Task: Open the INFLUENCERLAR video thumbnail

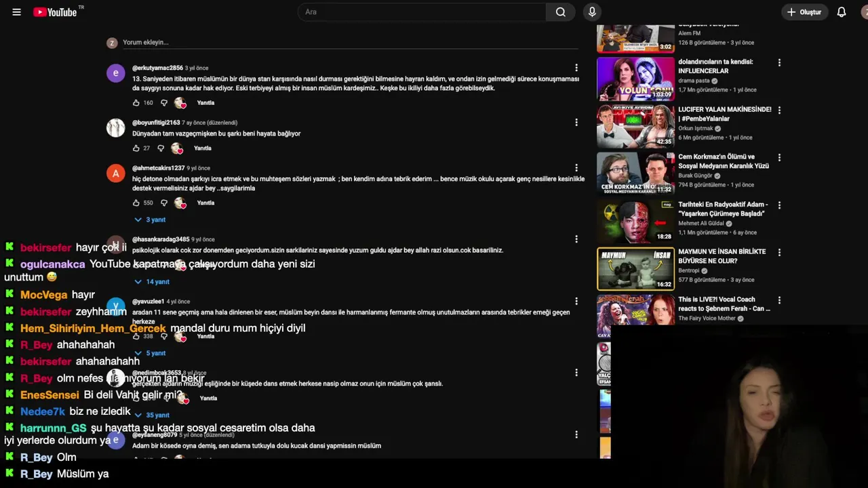Action: 635,79
